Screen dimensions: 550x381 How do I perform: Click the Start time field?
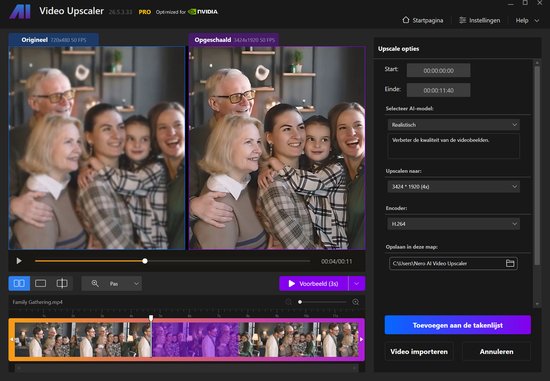point(438,71)
